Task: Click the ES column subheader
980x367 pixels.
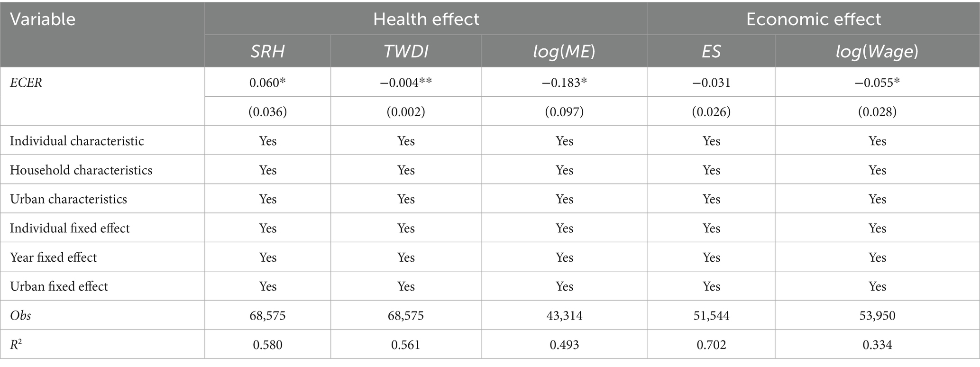Action: point(711,51)
